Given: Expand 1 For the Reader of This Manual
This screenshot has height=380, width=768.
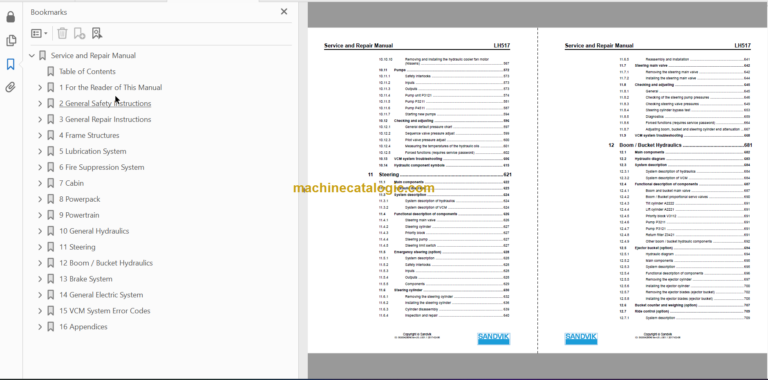Looking at the screenshot, I should pyautogui.click(x=40, y=88).
